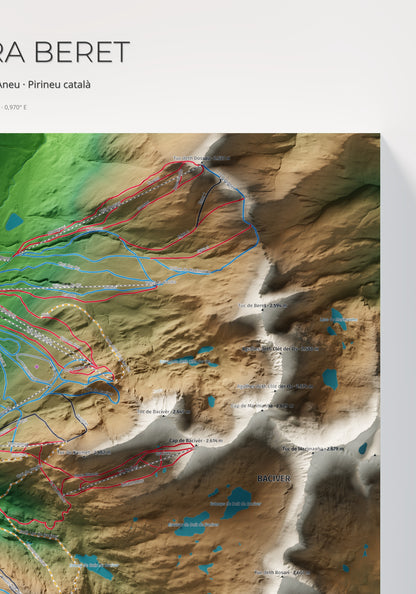Click the 'Cap de Bacivèr' summit label
Image resolution: width=416 pixels, height=594 pixels.
pos(195,441)
